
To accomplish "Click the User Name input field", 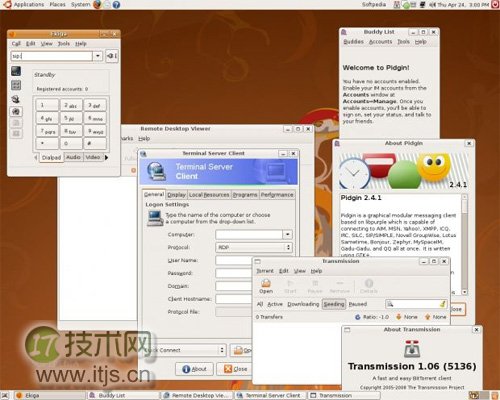I will (x=233, y=260).
